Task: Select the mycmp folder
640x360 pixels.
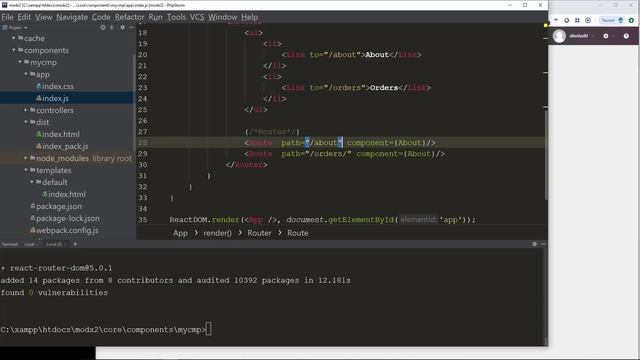Action: pos(40,62)
